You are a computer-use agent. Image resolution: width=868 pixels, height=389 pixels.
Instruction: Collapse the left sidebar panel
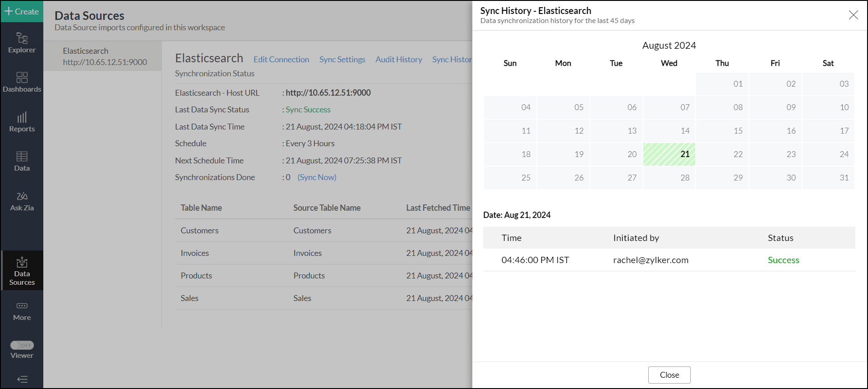(22, 379)
